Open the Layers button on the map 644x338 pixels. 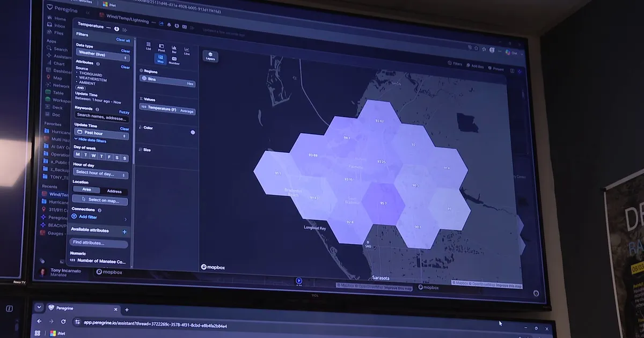point(210,56)
